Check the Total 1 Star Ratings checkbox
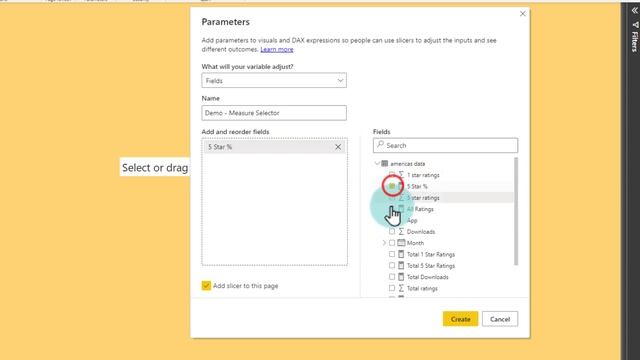The image size is (640, 360). (392, 254)
